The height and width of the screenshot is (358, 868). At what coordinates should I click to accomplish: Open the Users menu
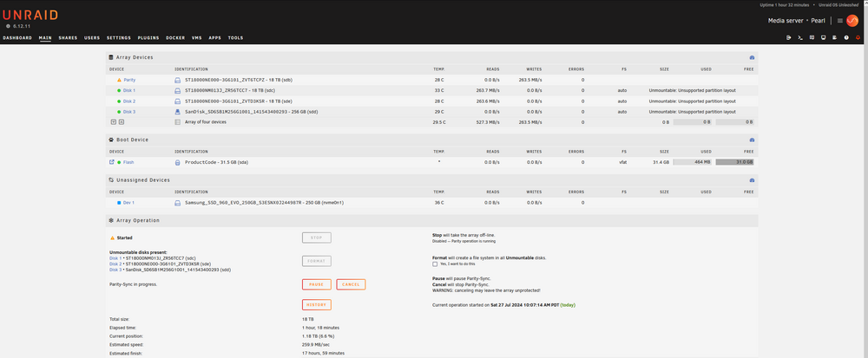coord(92,38)
